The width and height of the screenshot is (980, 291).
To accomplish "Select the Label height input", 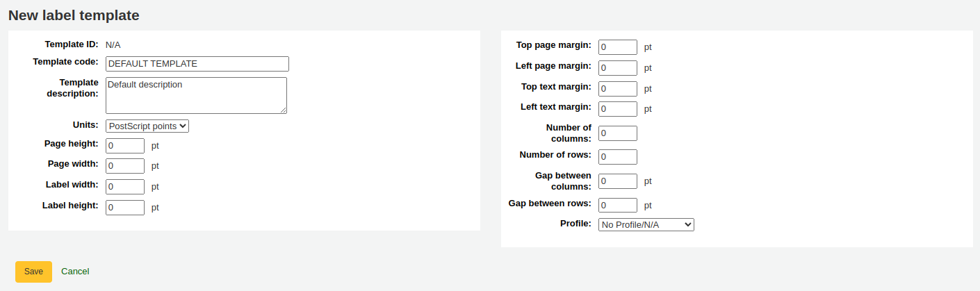I will (125, 208).
